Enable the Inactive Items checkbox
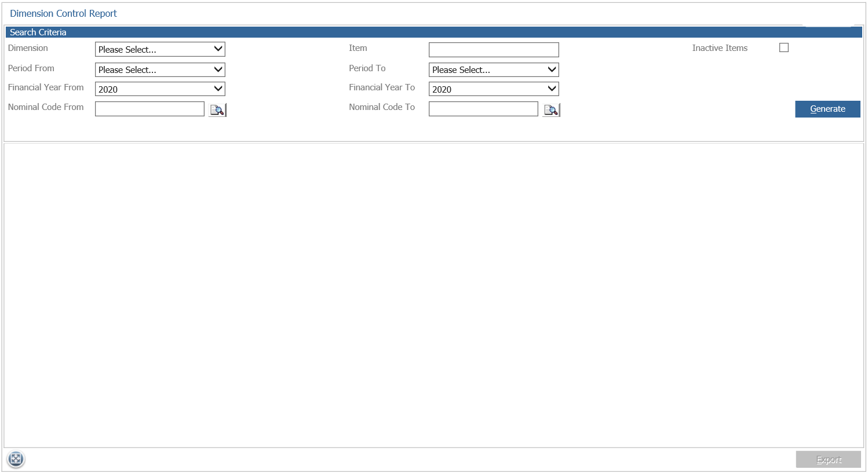 [x=784, y=47]
